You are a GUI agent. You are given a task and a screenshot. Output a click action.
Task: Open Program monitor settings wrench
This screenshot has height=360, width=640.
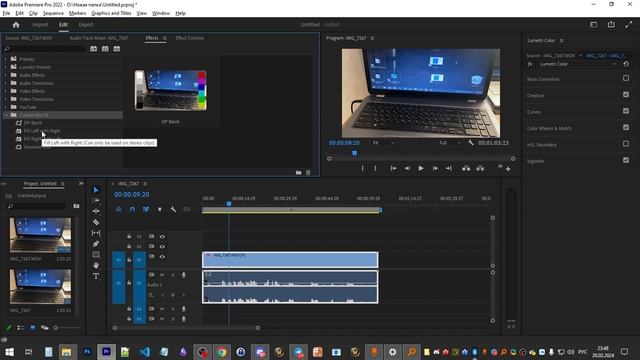tap(471, 143)
